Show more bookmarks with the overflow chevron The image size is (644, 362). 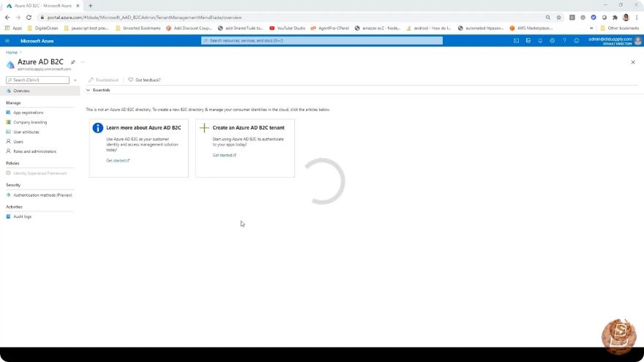point(591,29)
